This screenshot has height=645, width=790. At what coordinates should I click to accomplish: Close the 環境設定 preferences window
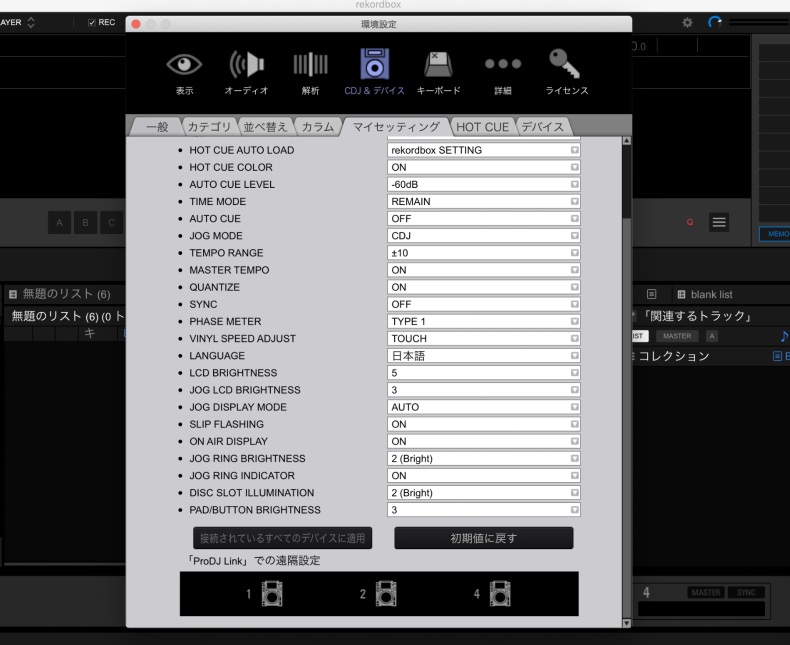click(x=136, y=24)
